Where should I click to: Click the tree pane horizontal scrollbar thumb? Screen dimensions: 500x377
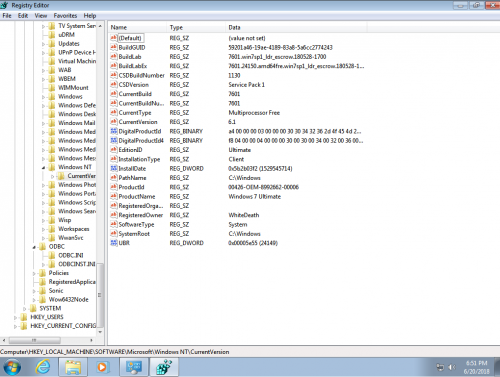coord(35,340)
